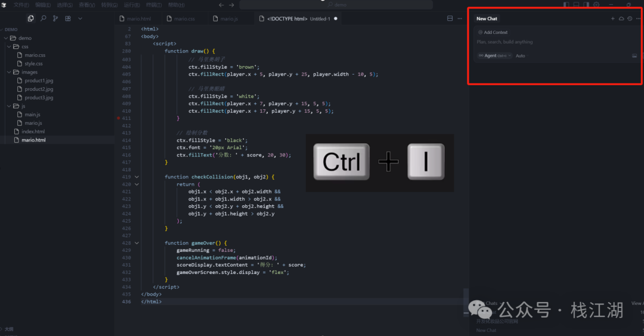
Task: Click the Cursor app logo
Action: tap(4, 5)
